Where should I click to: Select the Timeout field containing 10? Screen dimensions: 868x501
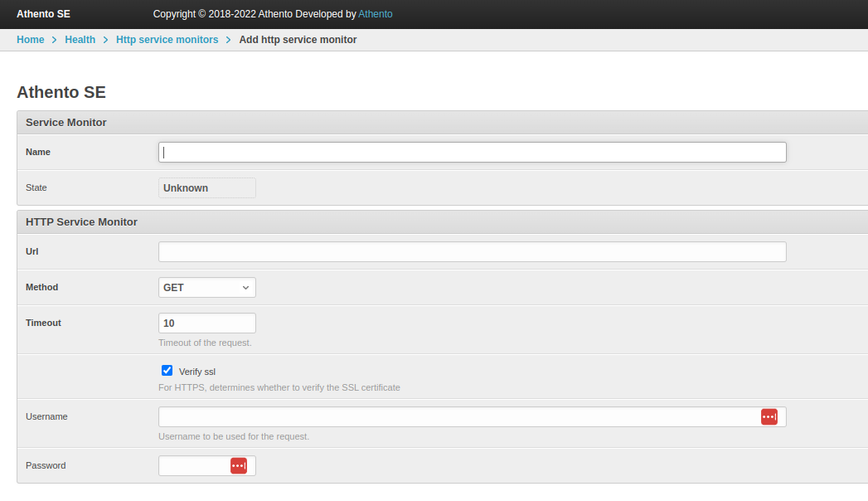click(x=206, y=323)
